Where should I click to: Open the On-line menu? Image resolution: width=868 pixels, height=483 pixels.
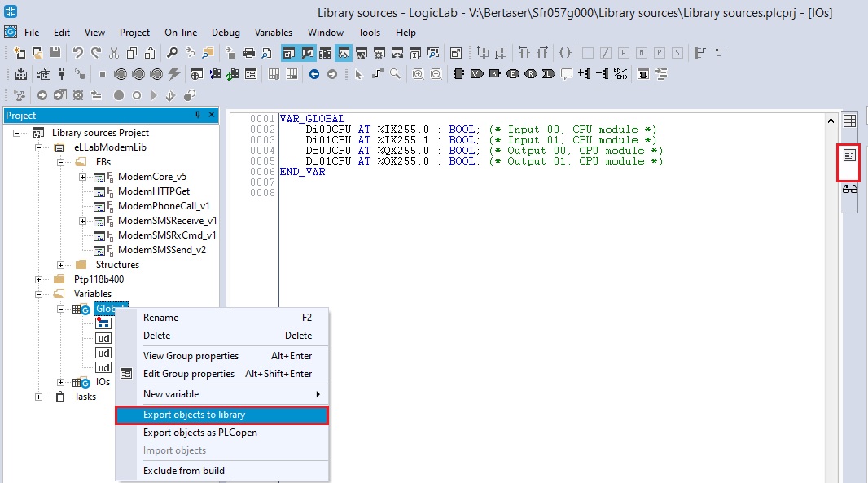[x=181, y=32]
